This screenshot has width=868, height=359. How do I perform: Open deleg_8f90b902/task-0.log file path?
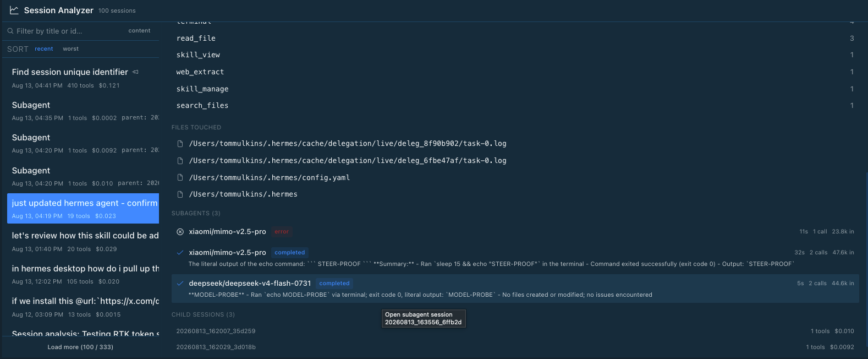(348, 144)
